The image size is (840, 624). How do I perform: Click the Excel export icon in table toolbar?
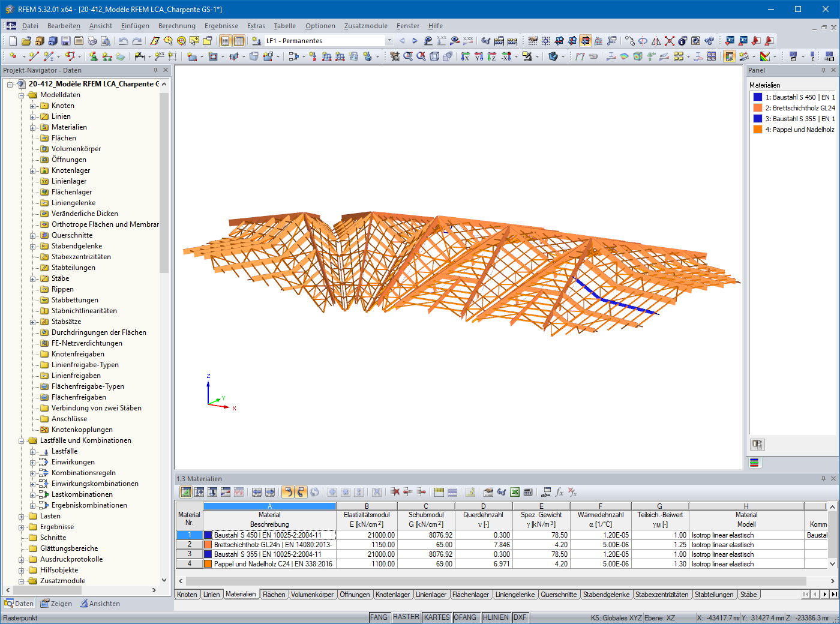point(515,492)
